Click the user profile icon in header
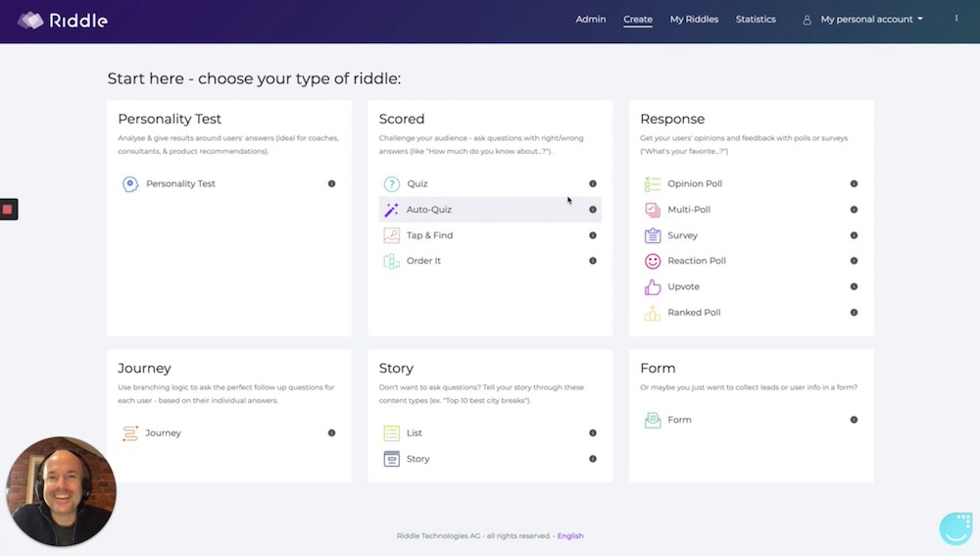 pos(807,20)
